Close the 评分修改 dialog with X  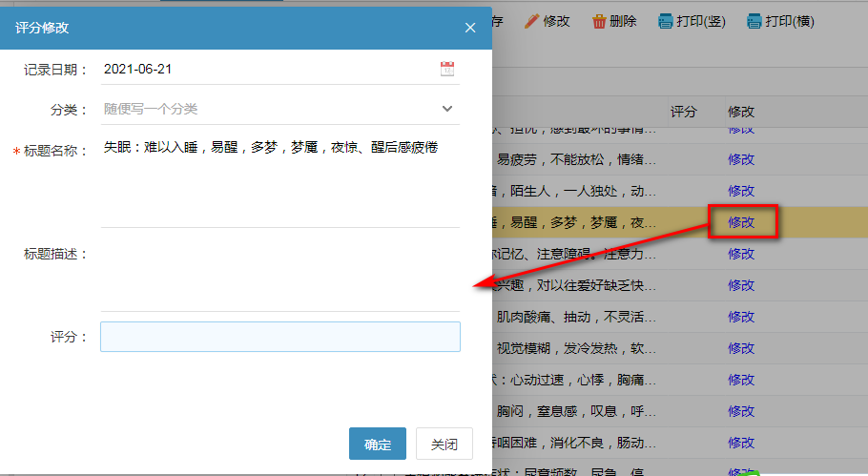pyautogui.click(x=470, y=28)
